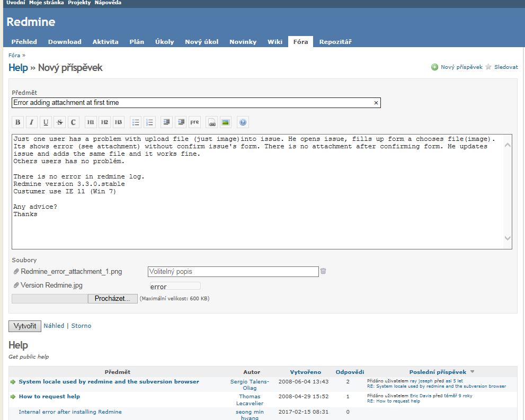Click the Storno cancel link

coord(81,326)
